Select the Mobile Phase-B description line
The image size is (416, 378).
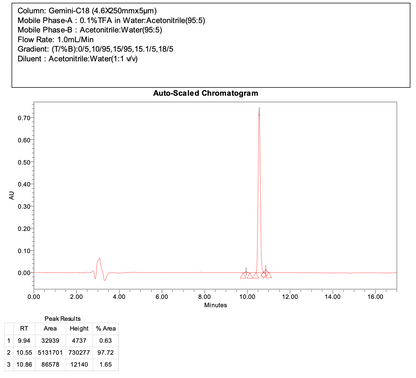click(90, 30)
